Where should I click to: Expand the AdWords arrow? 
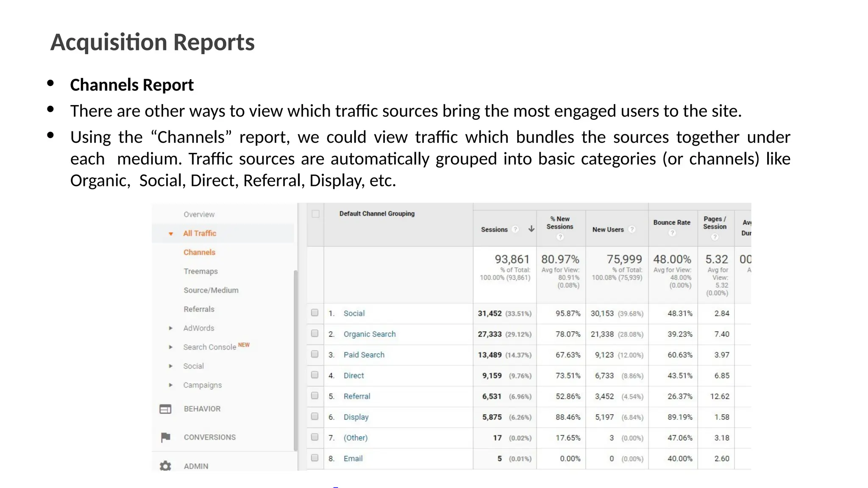coord(170,328)
